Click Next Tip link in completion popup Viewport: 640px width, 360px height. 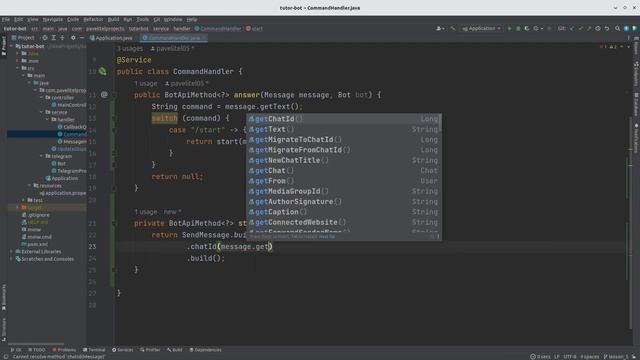tap(327, 236)
